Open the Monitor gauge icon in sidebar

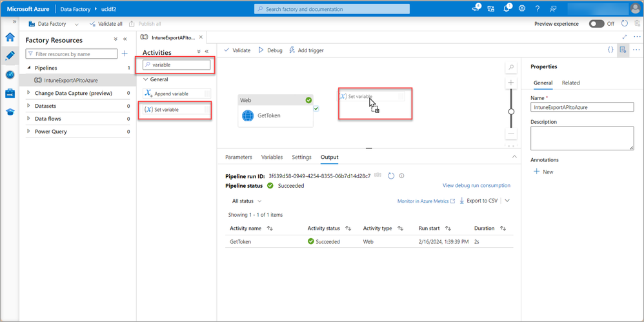point(10,74)
